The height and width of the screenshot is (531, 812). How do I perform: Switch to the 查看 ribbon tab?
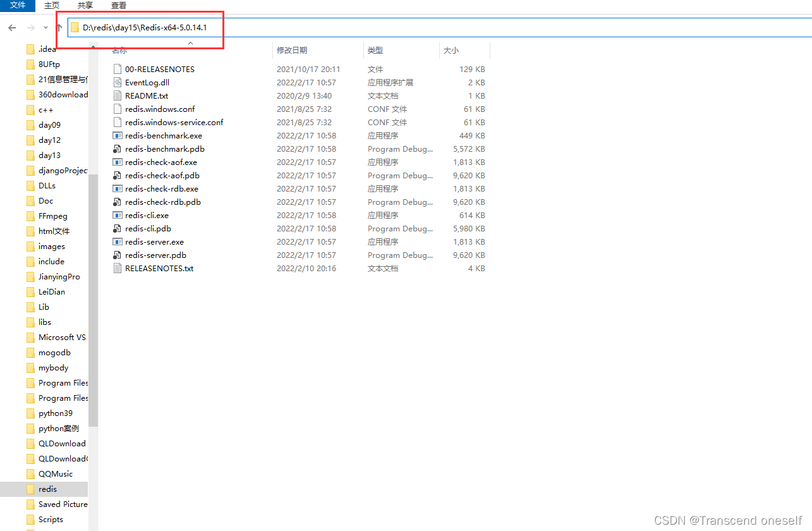click(119, 5)
